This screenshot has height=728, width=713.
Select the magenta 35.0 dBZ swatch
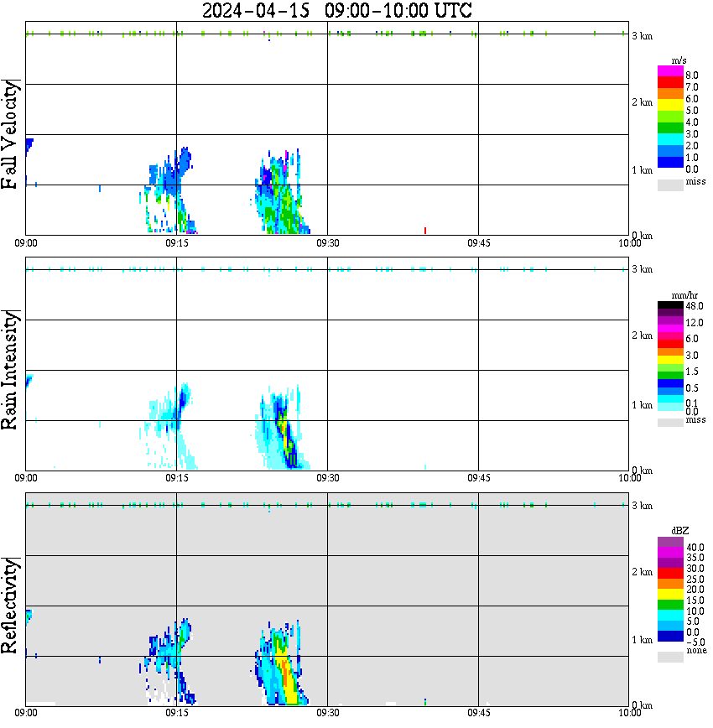[670, 553]
